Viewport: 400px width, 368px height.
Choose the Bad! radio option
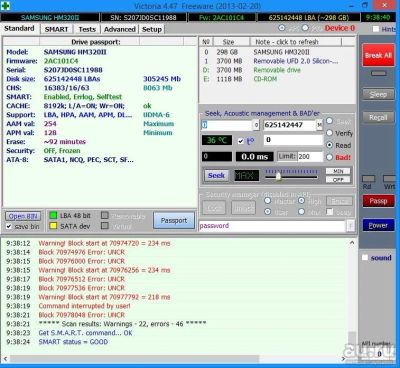click(329, 157)
